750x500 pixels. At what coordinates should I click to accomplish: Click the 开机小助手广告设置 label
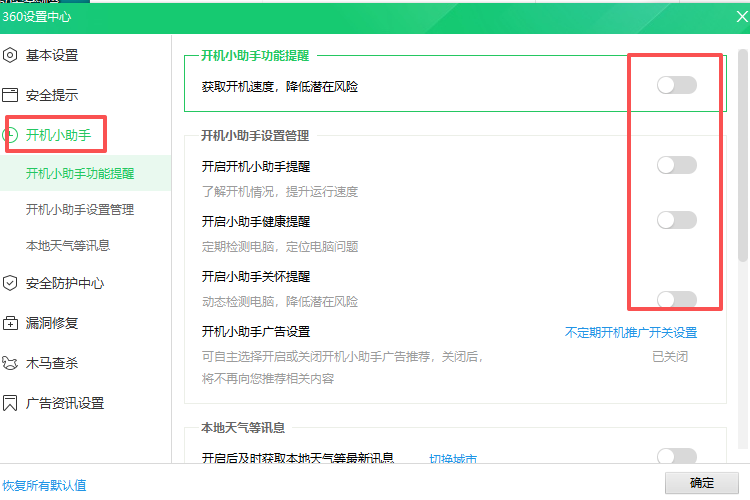[256, 332]
